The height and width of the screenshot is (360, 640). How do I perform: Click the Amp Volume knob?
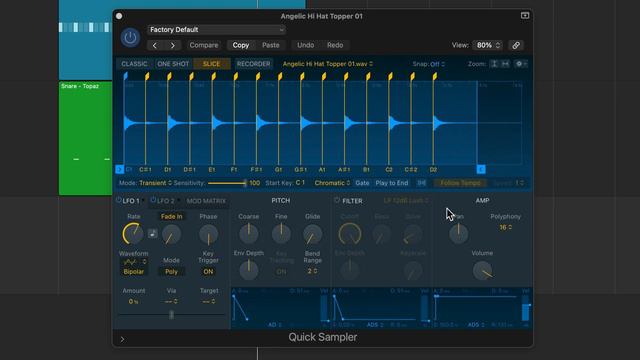click(482, 271)
